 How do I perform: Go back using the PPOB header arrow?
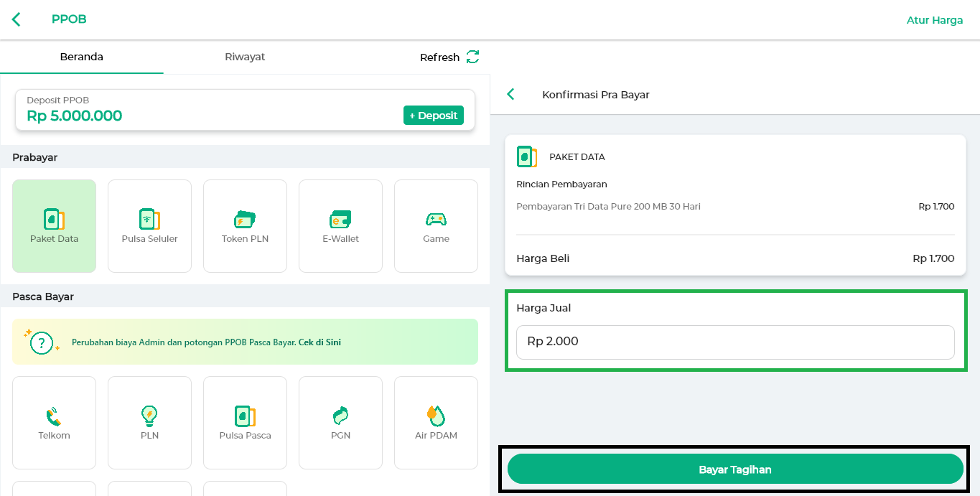[17, 19]
